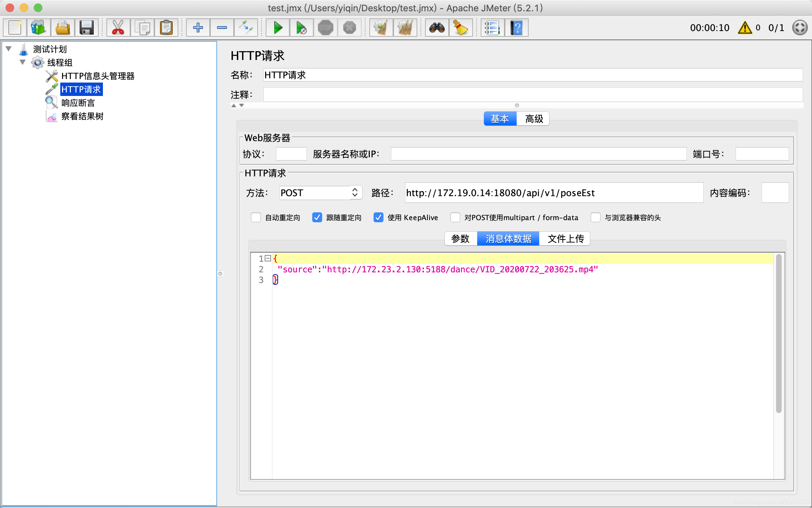
Task: Click the Save floppy disk icon
Action: (86, 28)
